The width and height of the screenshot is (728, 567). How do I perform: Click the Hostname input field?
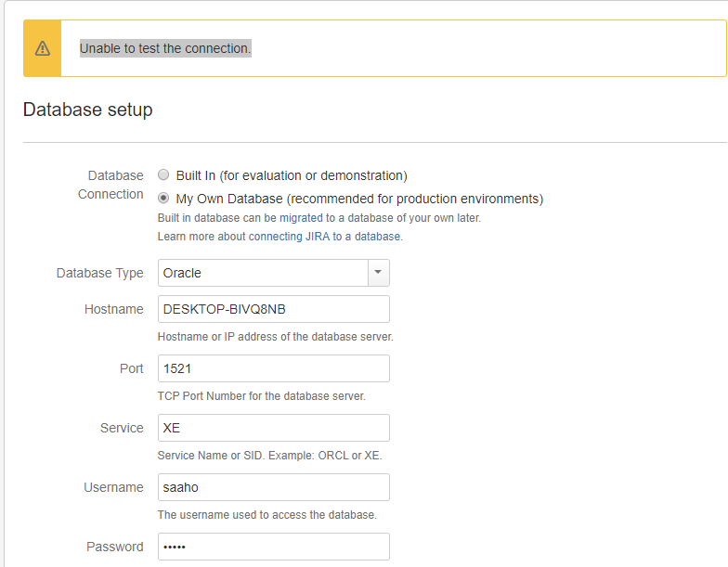click(273, 309)
